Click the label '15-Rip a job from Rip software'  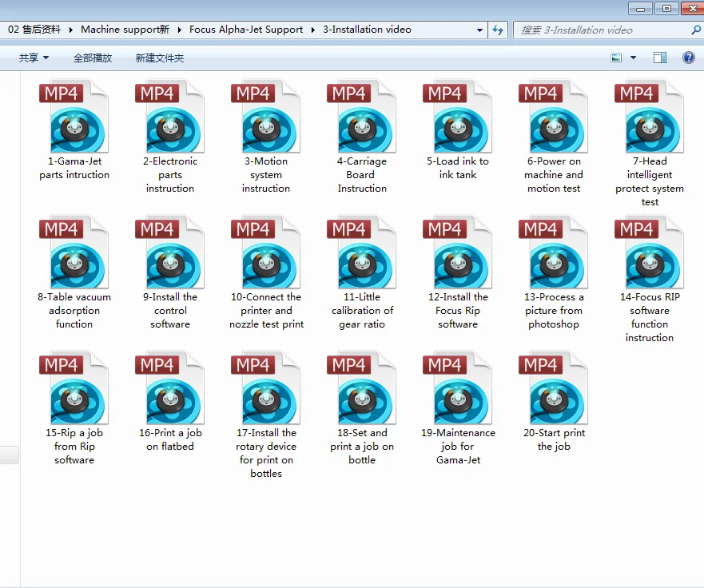(x=74, y=446)
